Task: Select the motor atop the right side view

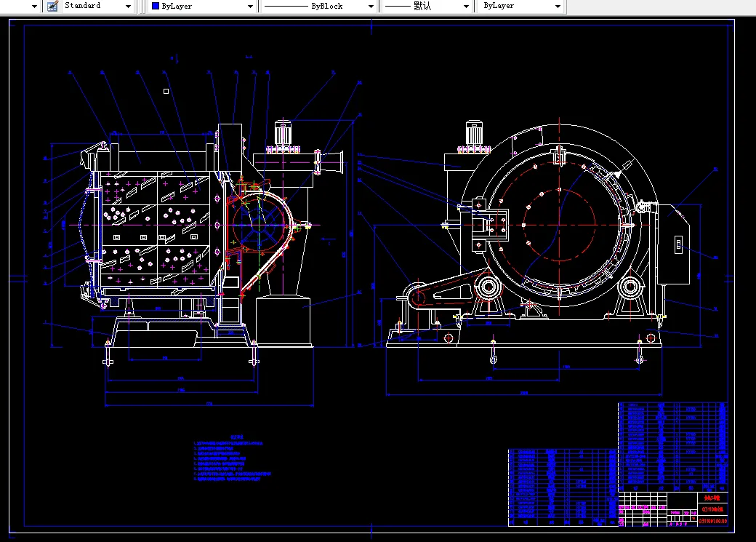Action: 474,133
